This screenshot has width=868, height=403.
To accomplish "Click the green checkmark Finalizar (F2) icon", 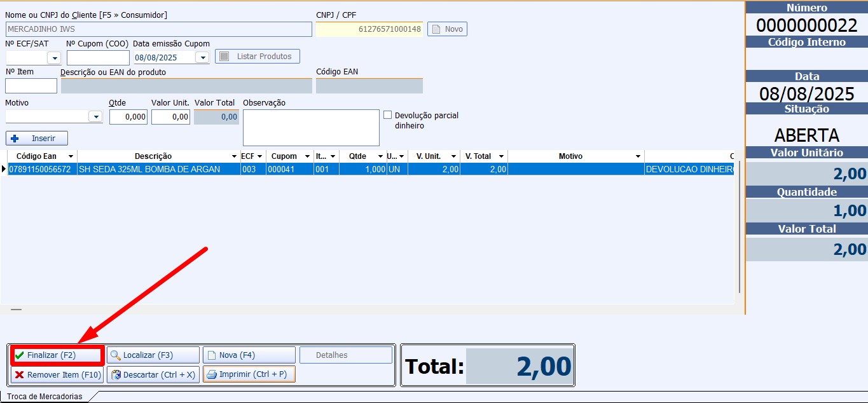I will 20,355.
